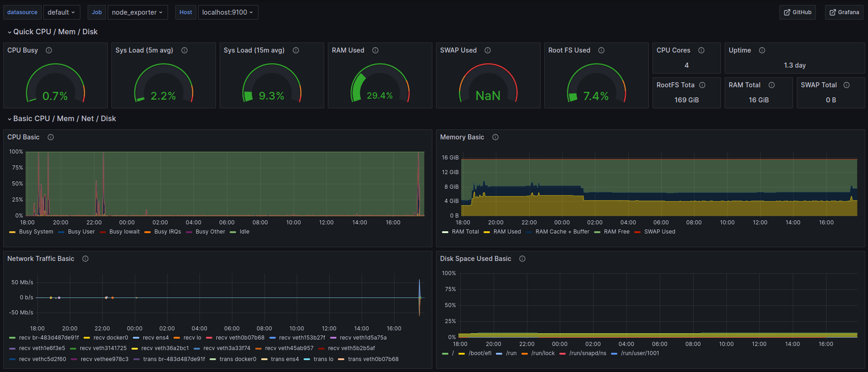Click the red SWAP Used legend color swatch
This screenshot has width=868, height=372.
click(637, 232)
